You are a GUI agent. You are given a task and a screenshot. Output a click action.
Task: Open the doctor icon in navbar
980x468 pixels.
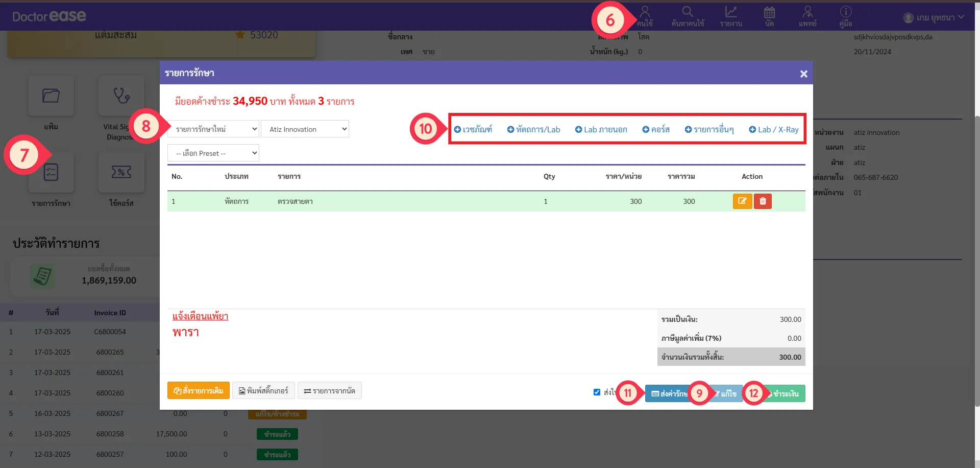pos(807,16)
